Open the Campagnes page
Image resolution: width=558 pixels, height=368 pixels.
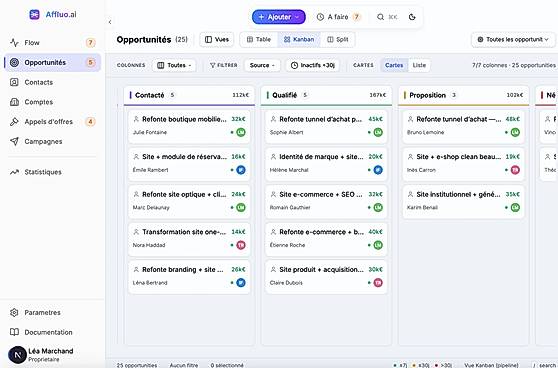click(x=53, y=141)
